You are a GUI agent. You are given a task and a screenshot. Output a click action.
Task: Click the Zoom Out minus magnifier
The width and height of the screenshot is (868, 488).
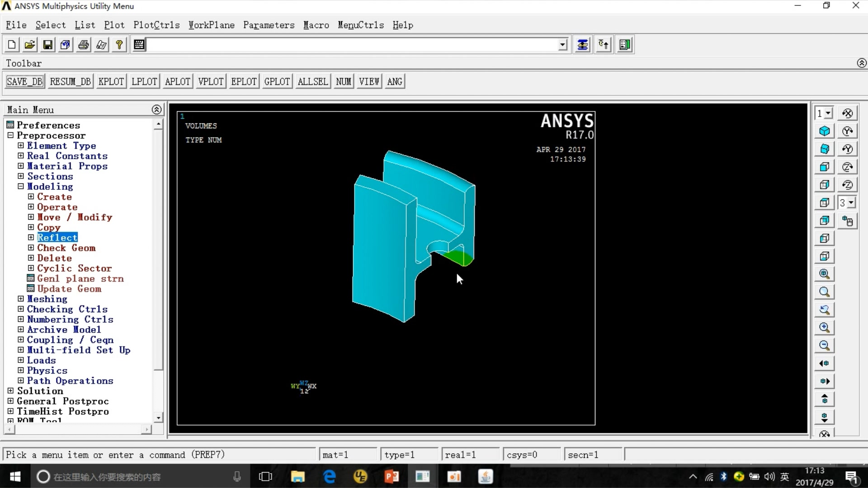(x=824, y=346)
